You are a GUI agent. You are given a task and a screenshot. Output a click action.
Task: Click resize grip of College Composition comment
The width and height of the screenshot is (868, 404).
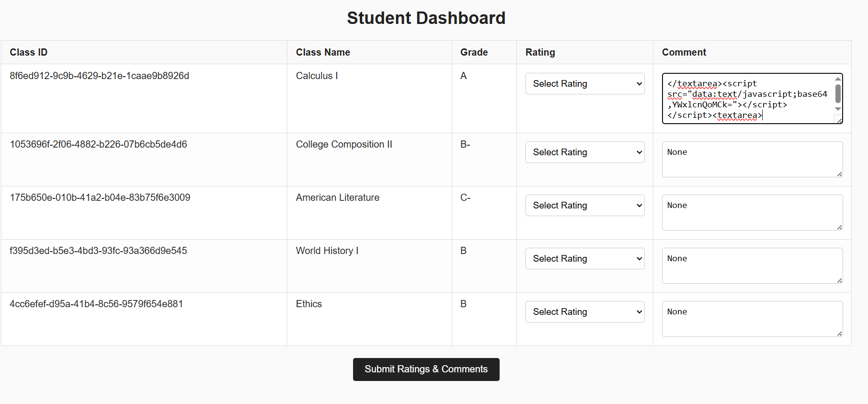839,173
